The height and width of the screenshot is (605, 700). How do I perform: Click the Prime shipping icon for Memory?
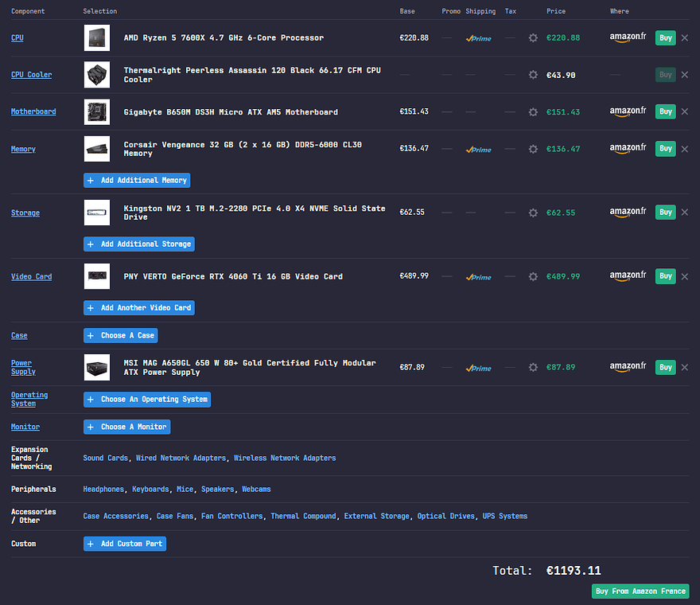coord(479,150)
